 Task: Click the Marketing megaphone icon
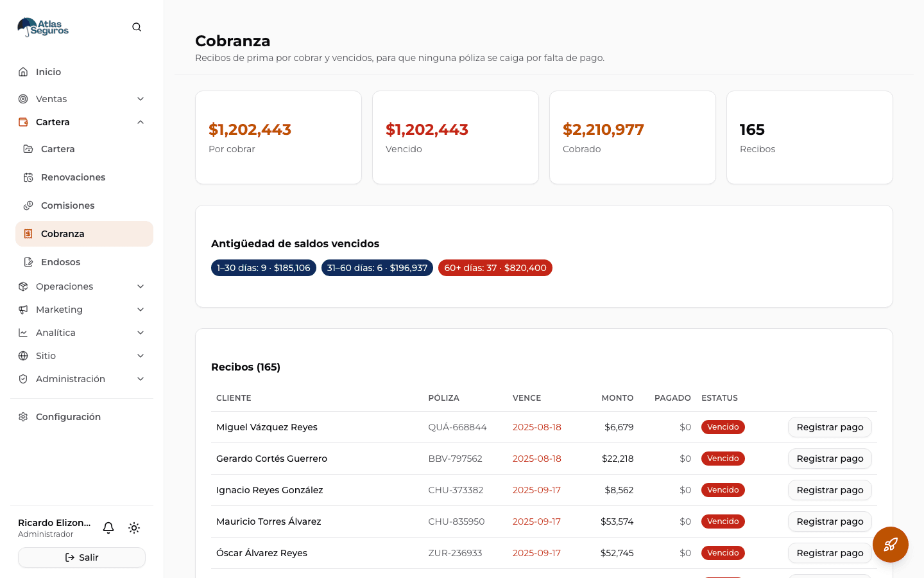tap(23, 310)
